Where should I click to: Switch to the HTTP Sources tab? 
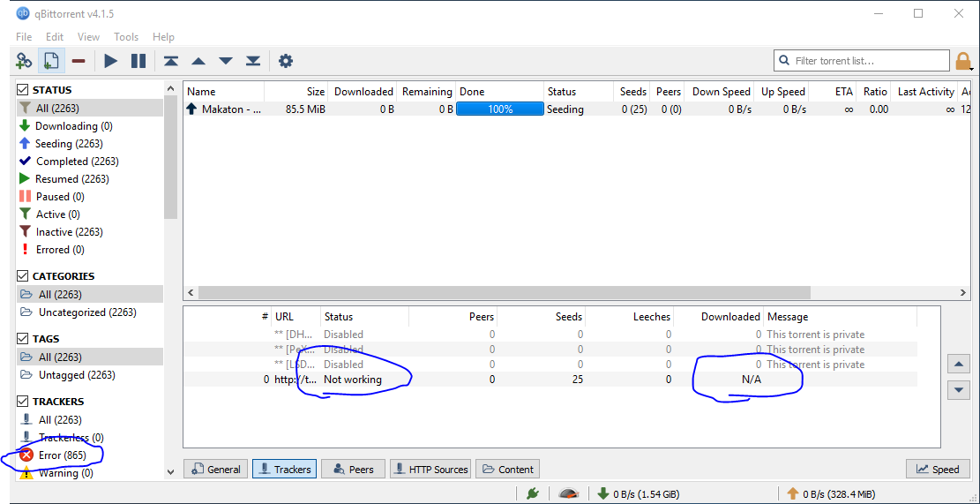[x=430, y=469]
